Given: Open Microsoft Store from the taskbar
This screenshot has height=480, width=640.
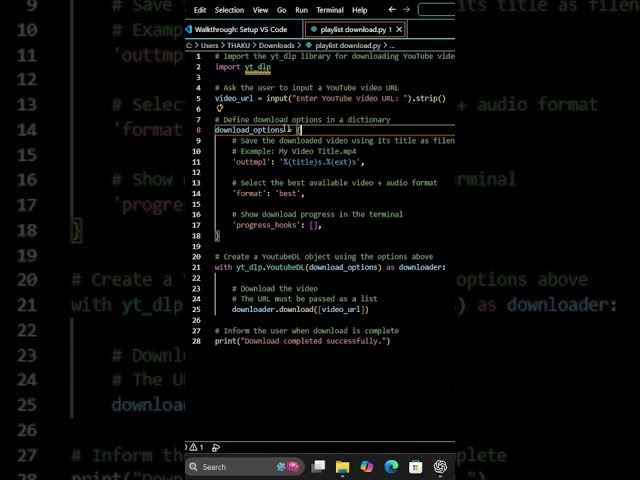Looking at the screenshot, I should (x=416, y=467).
